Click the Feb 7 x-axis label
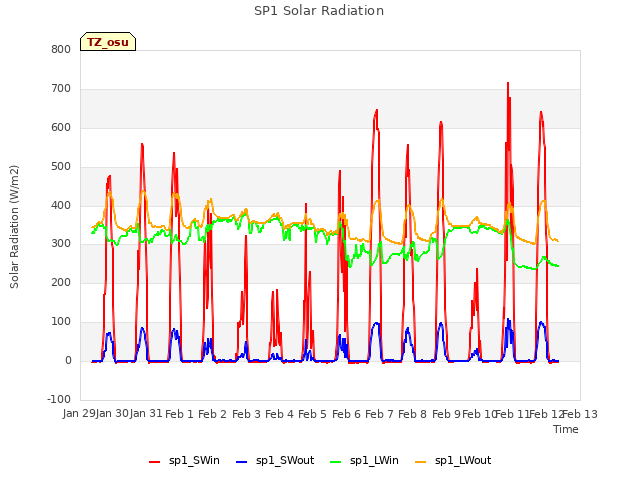640x480 pixels. pyautogui.click(x=379, y=414)
